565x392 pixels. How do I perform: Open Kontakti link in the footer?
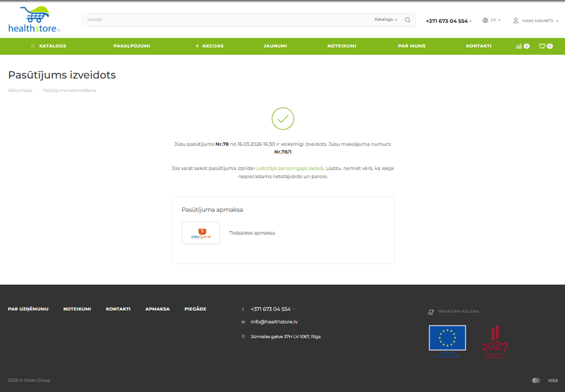pos(118,309)
